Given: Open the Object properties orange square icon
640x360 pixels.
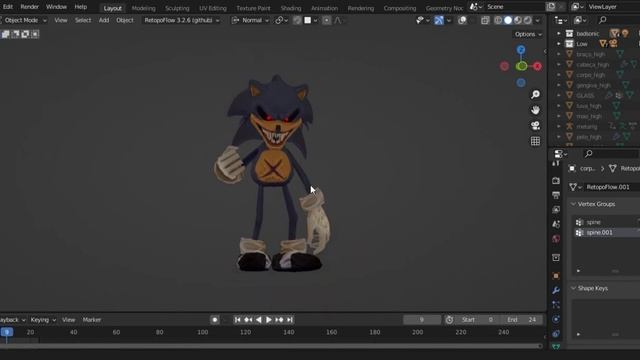Looking at the screenshot, I should tap(556, 276).
